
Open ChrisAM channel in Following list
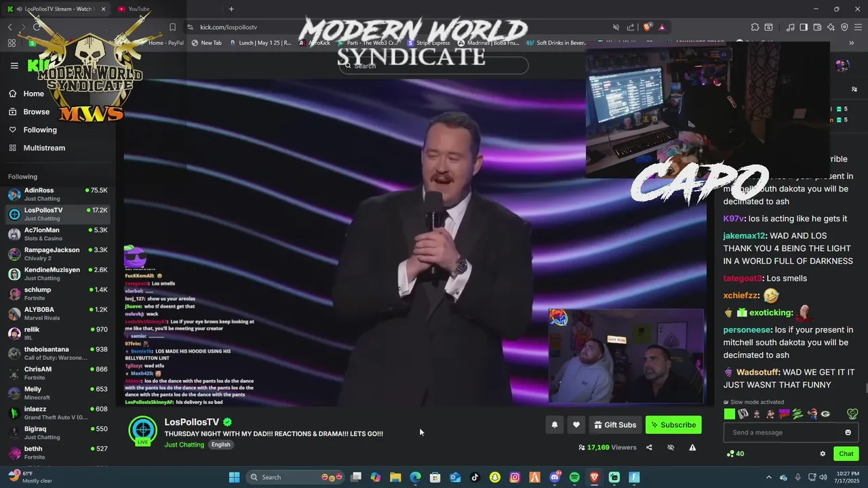pos(58,373)
